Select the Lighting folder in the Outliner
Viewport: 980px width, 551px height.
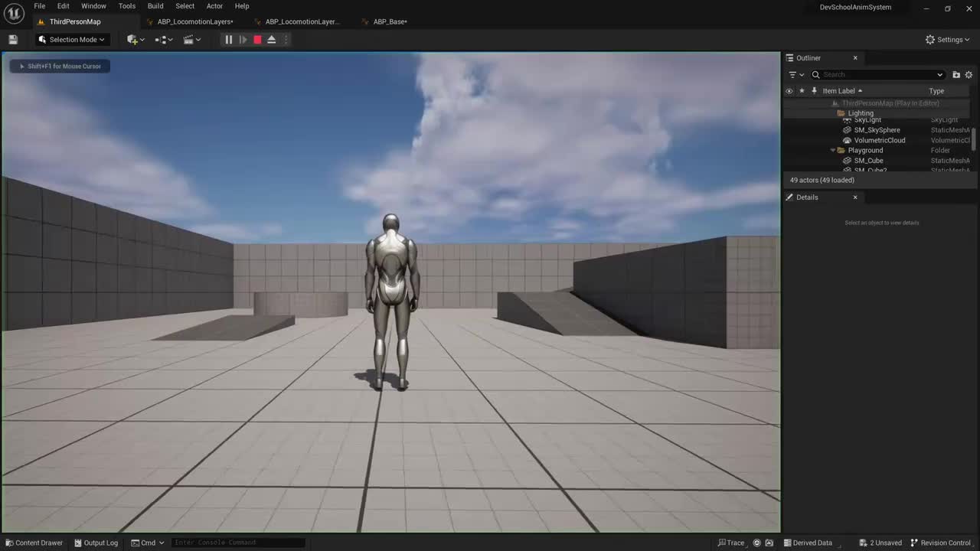(x=877, y=113)
